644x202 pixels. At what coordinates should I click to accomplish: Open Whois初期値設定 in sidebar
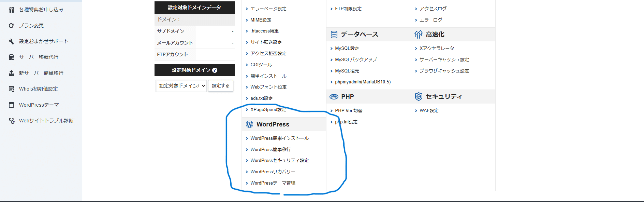(39, 89)
